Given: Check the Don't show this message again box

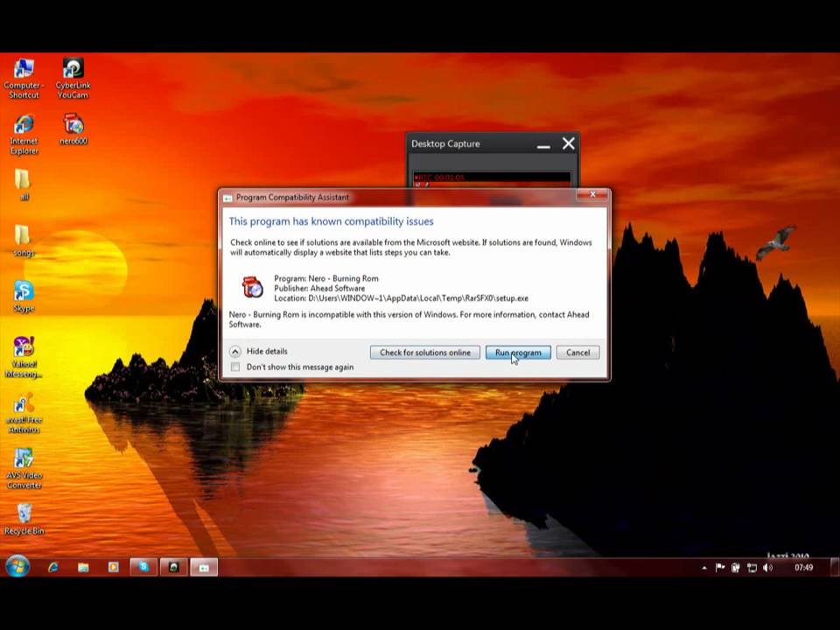Looking at the screenshot, I should (x=234, y=367).
